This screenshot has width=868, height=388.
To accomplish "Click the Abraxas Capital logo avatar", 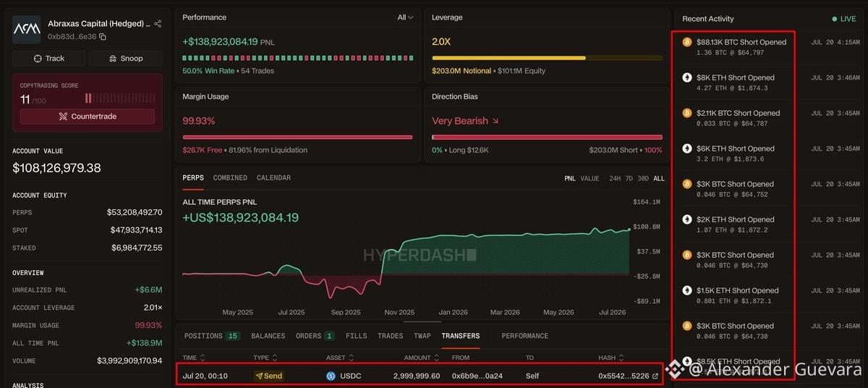I will [x=27, y=30].
